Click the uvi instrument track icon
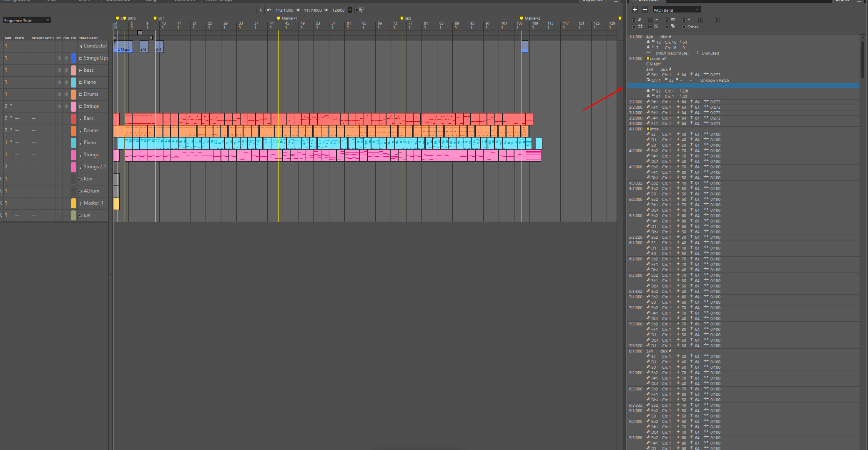This screenshot has height=450, width=868. (x=80, y=215)
